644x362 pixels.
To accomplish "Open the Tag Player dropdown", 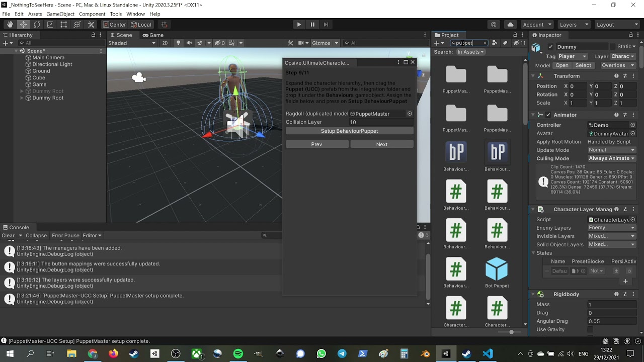I will [x=573, y=57].
